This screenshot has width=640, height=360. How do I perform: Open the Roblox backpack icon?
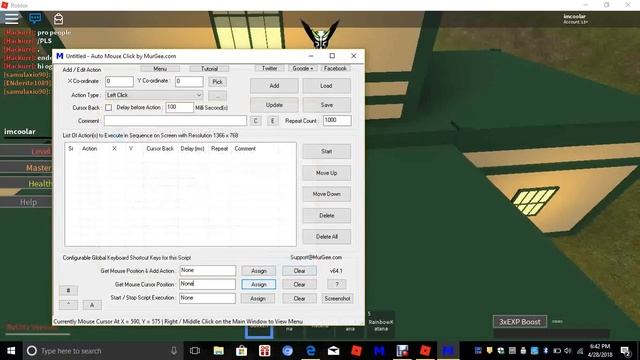[x=58, y=18]
